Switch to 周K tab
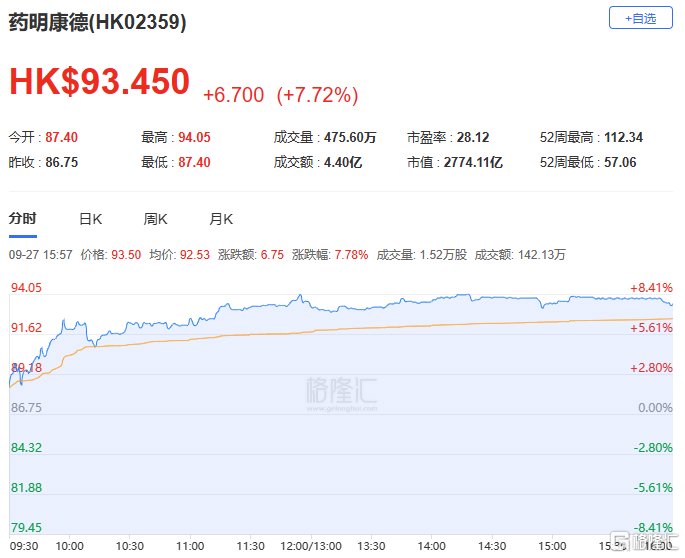The width and height of the screenshot is (685, 558). (x=156, y=219)
